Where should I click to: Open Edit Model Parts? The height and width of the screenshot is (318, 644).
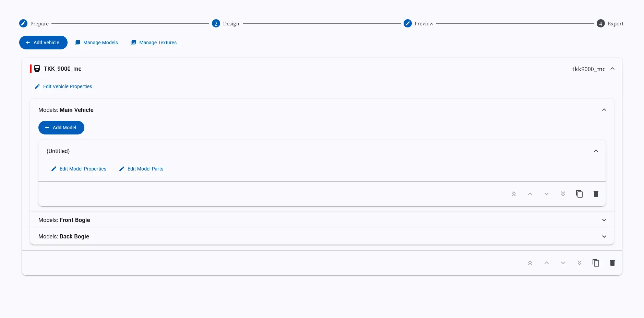click(141, 169)
